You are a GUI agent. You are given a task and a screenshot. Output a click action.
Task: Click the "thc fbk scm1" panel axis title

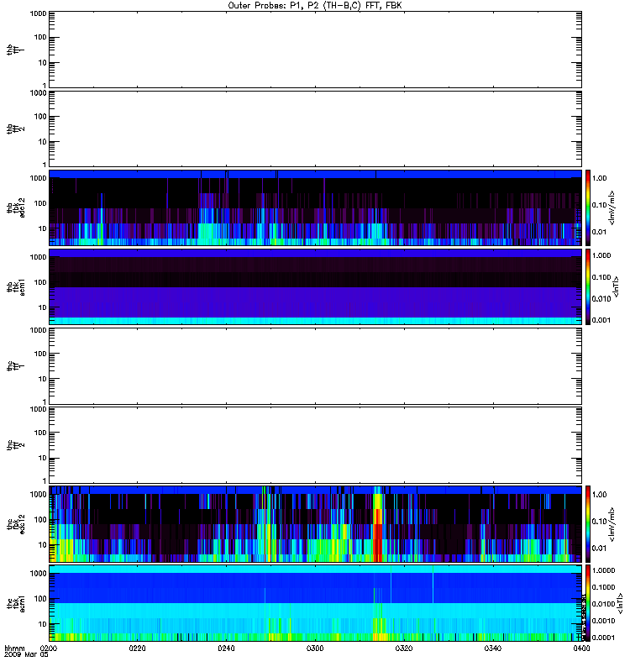tap(15, 603)
